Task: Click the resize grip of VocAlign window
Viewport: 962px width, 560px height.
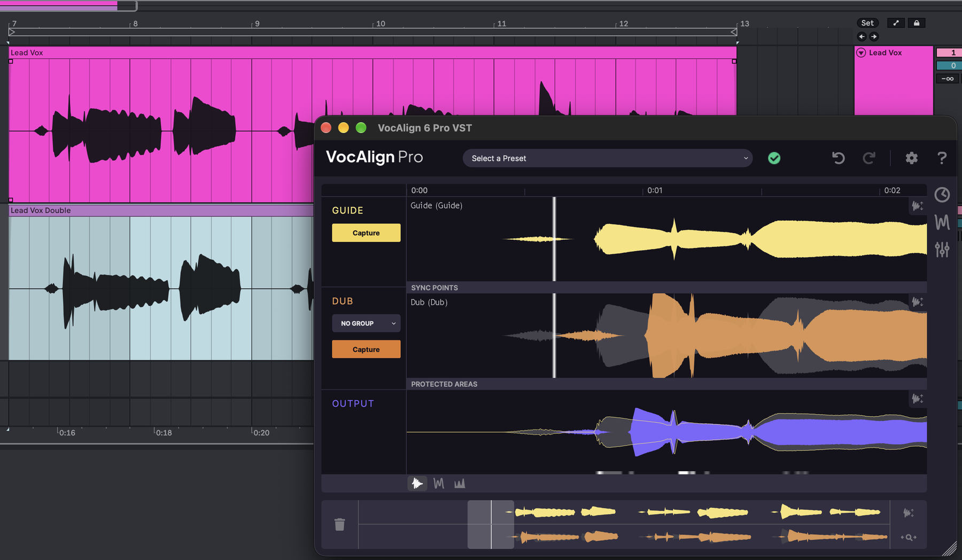Action: [x=949, y=549]
